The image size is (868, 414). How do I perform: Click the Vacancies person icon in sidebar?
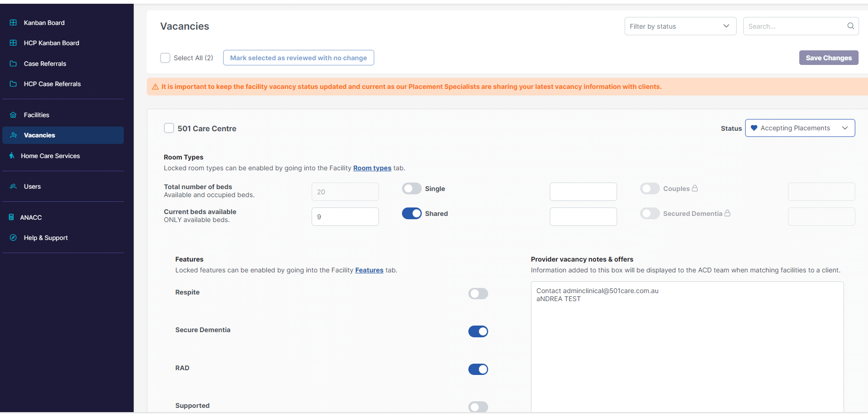13,135
